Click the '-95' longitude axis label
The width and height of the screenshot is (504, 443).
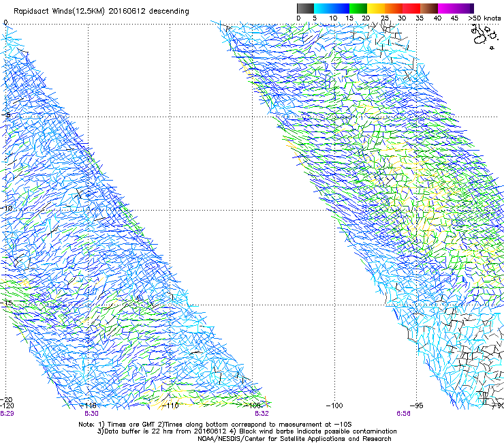coord(417,406)
